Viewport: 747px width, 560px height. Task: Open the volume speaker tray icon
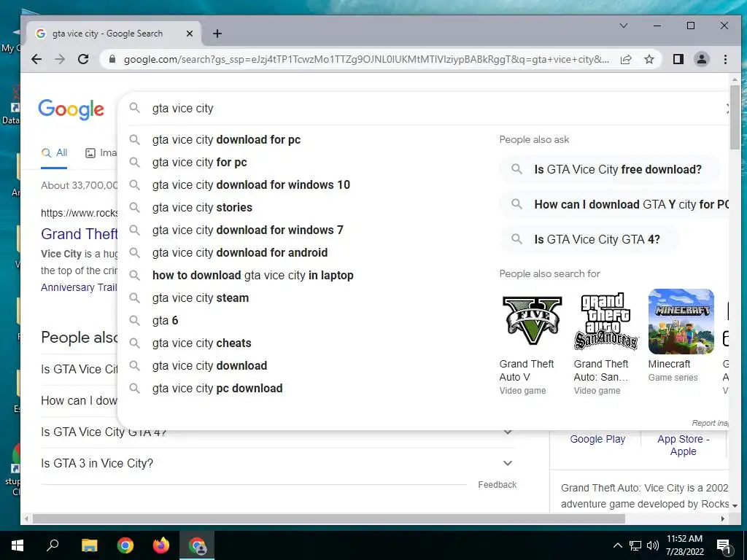[x=653, y=545]
